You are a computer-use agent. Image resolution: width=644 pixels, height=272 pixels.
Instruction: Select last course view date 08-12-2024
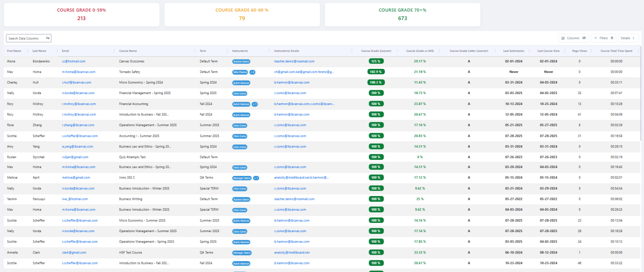[548, 253]
